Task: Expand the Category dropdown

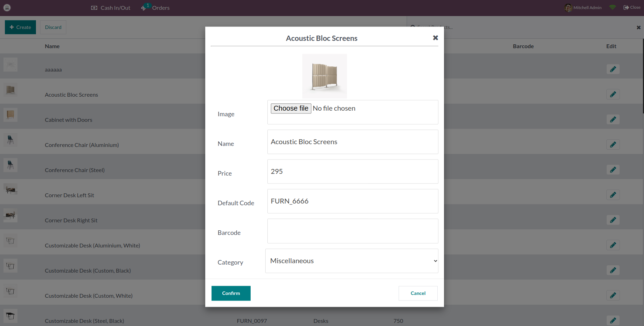Action: (352, 261)
